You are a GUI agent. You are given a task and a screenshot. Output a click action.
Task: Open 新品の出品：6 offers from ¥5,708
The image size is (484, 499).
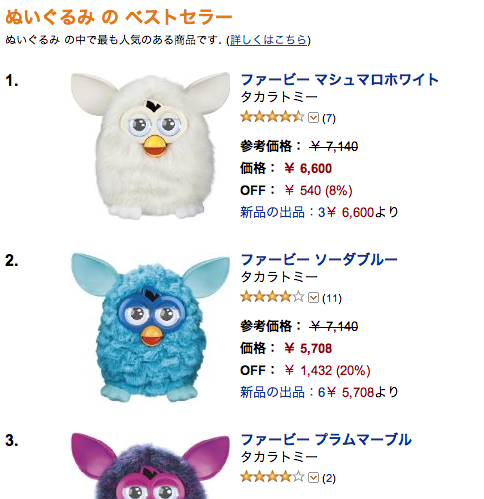319,392
